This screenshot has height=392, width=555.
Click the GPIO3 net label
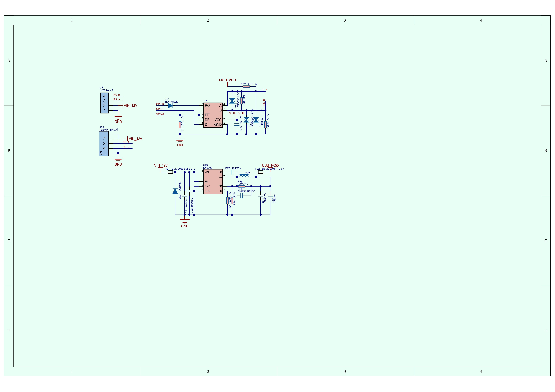pos(160,104)
